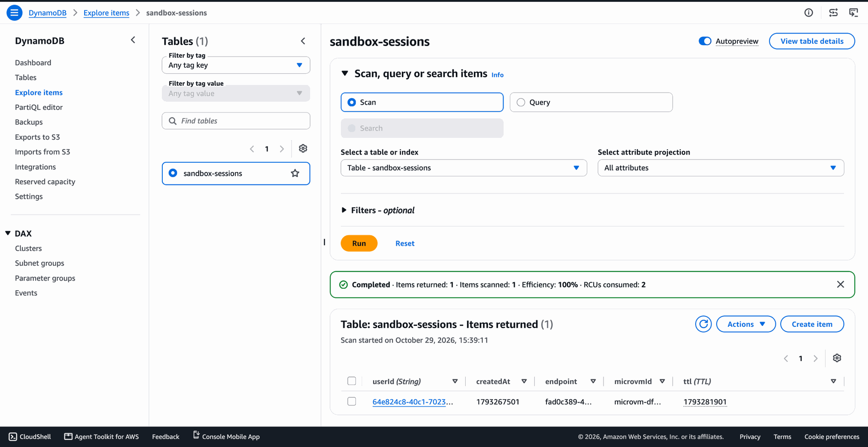
Task: Select the sandbox-sessions table radio button
Action: pos(173,173)
